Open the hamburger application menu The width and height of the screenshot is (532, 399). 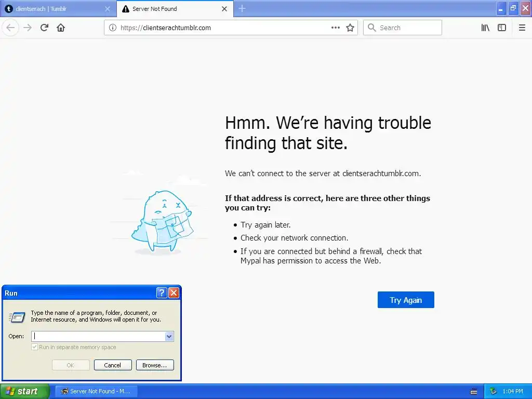(522, 28)
